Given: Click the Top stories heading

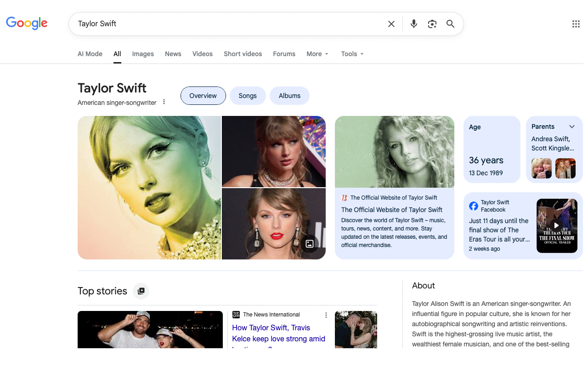Looking at the screenshot, I should pyautogui.click(x=102, y=291).
